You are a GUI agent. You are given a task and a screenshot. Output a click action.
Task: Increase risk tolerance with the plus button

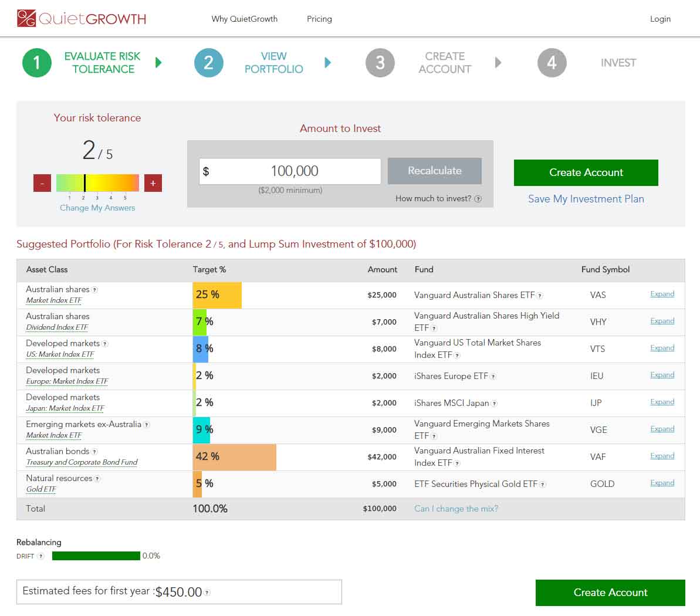click(x=153, y=182)
